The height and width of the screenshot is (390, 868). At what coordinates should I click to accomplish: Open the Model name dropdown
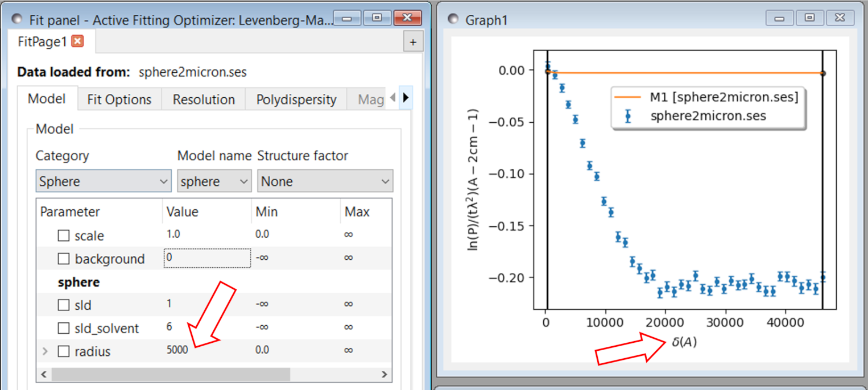(214, 181)
